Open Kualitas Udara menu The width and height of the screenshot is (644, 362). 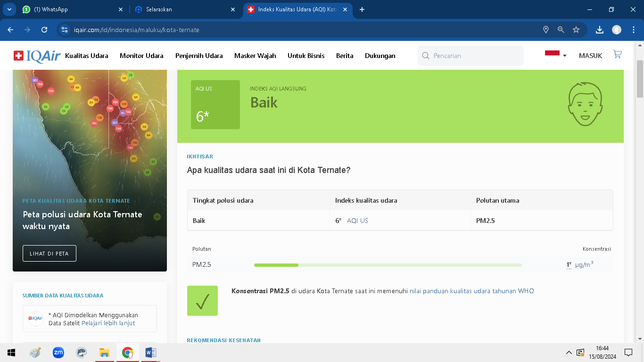pyautogui.click(x=87, y=56)
